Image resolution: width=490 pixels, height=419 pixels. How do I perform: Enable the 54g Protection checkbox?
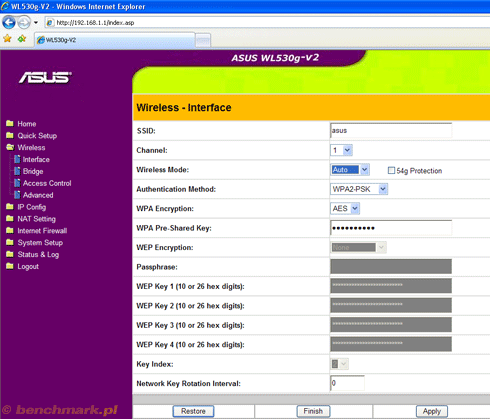[391, 171]
